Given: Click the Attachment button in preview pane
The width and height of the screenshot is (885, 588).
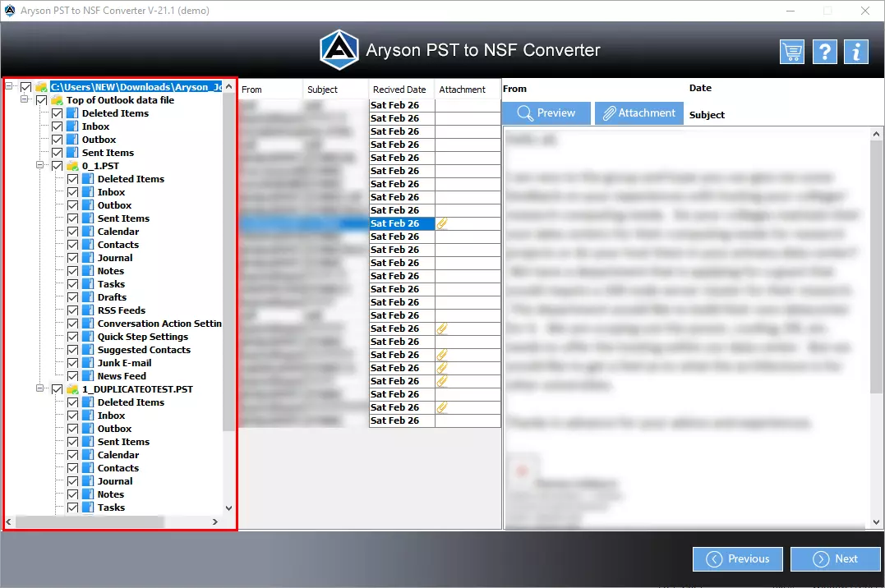Looking at the screenshot, I should coord(639,113).
